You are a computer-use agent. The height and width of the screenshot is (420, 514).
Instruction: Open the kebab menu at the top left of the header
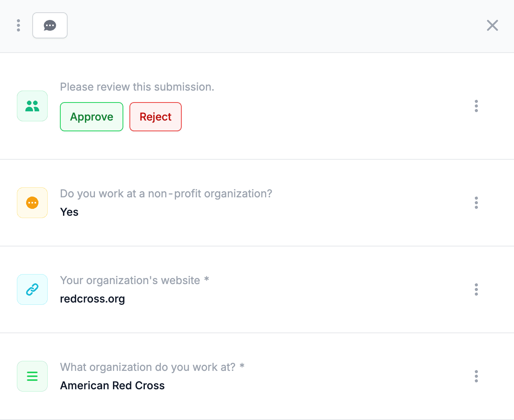[18, 25]
